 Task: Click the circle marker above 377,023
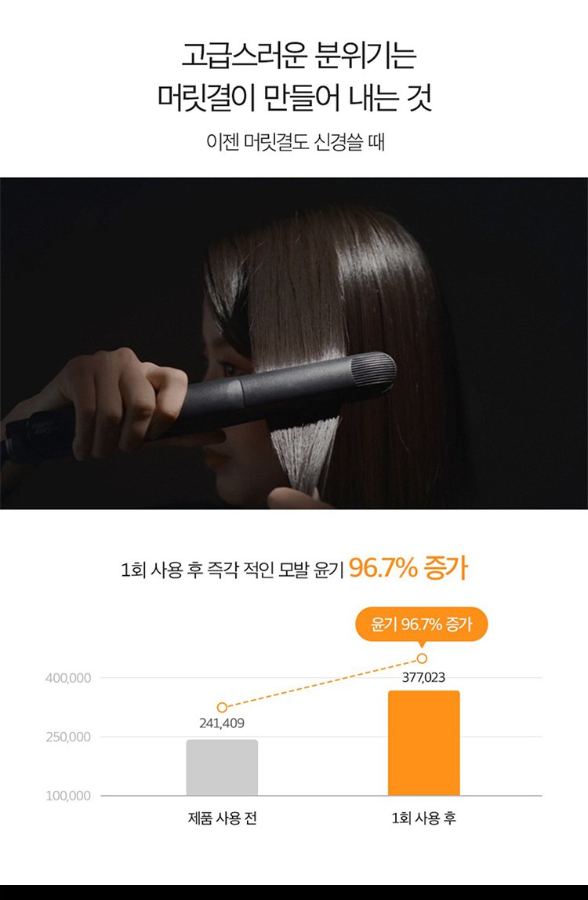(423, 658)
